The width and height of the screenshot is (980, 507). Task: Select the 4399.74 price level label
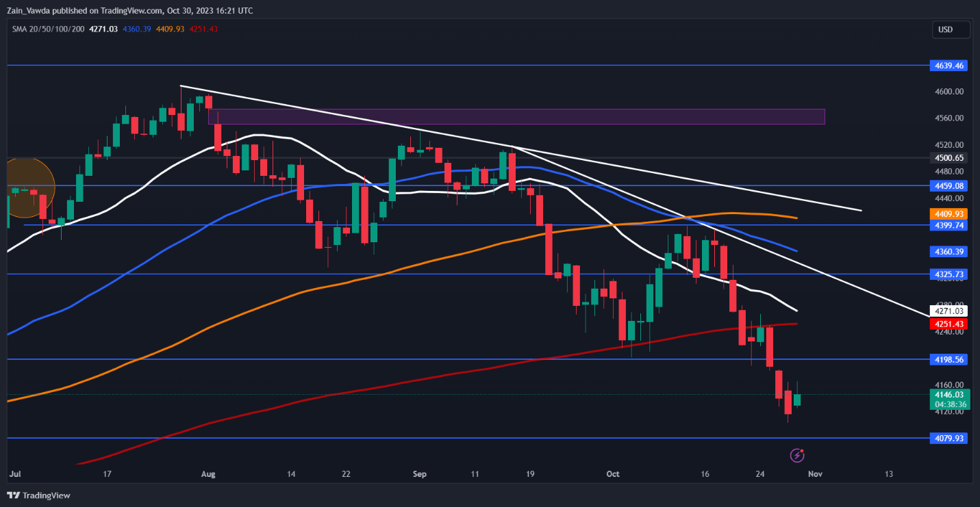948,225
